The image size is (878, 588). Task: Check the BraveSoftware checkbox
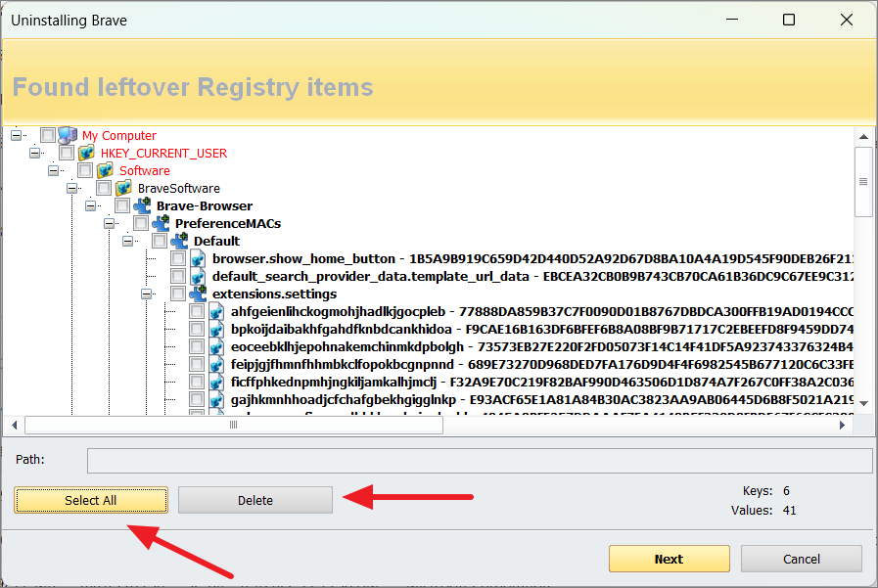104,188
